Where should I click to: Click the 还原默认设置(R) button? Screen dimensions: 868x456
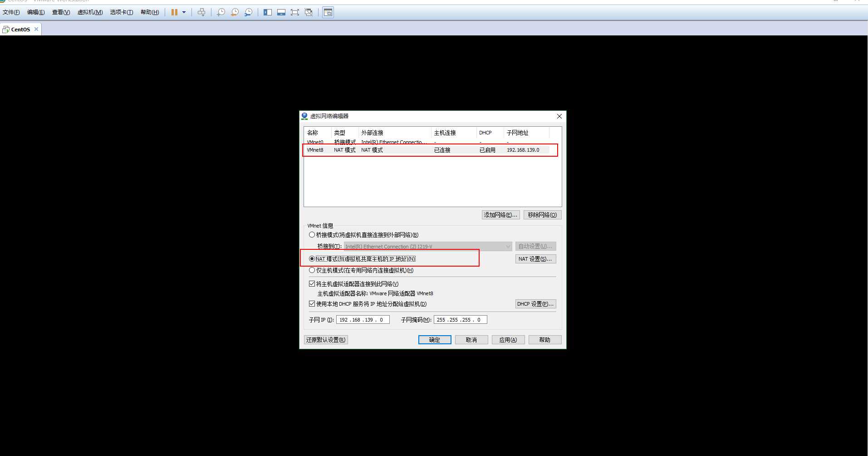coord(326,340)
